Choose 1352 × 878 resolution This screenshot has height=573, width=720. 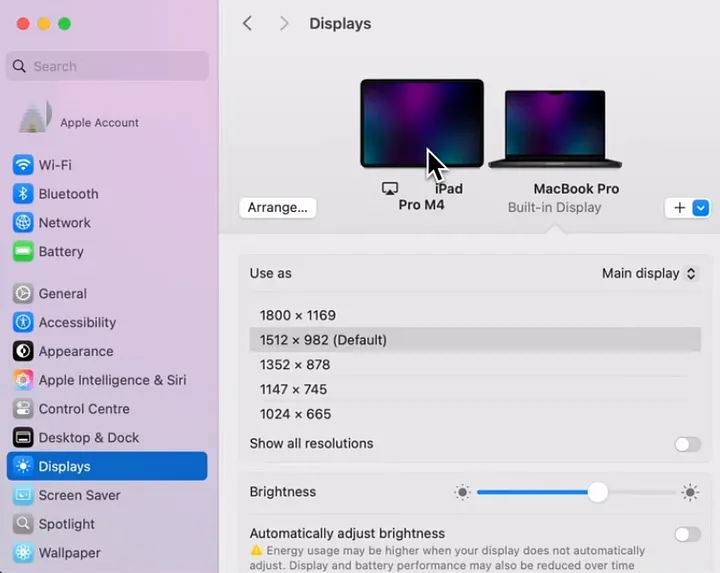[475, 365]
